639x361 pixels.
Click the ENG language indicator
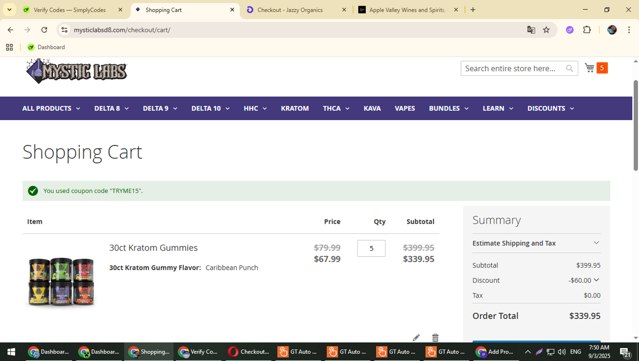pos(575,352)
